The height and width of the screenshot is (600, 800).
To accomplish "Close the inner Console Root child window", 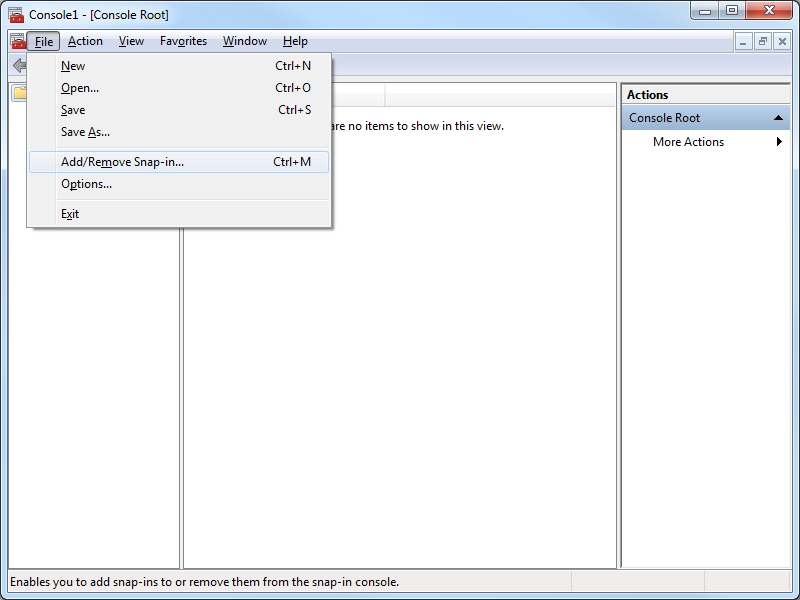I will [781, 41].
